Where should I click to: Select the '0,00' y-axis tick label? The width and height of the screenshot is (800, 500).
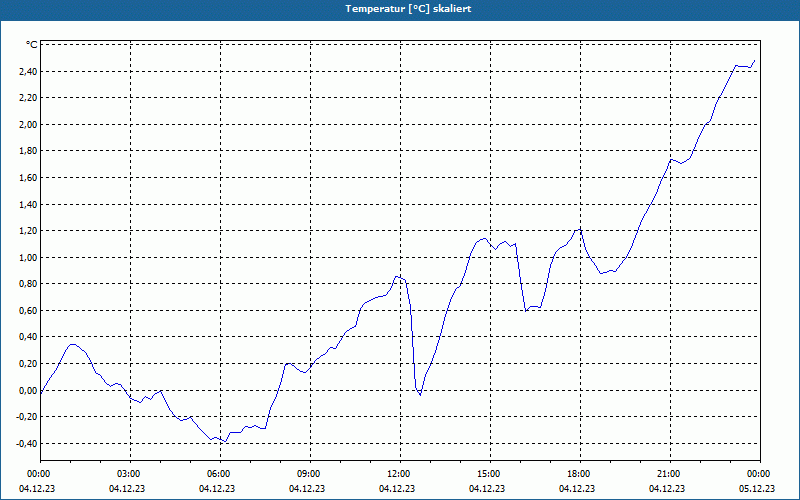pyautogui.click(x=27, y=391)
